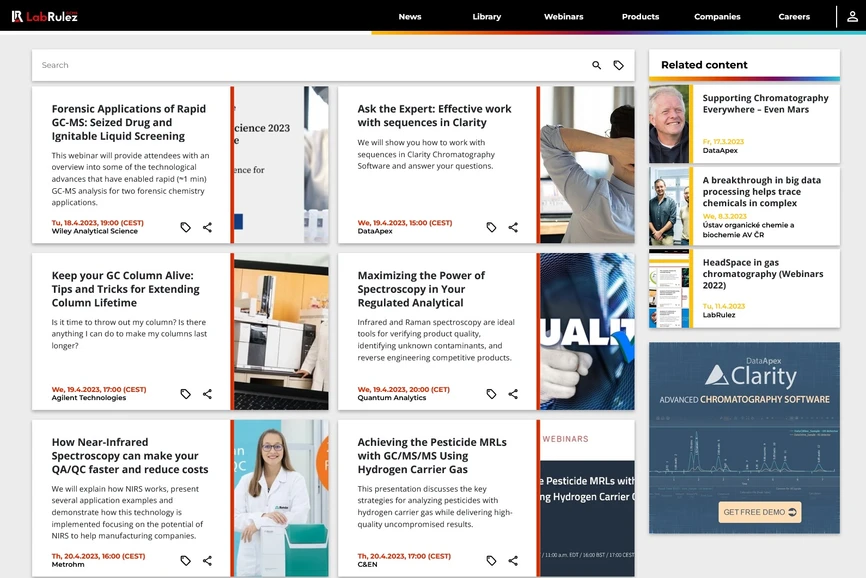The height and width of the screenshot is (578, 866).
Task: Share the Maximizing the Power of Spectroscopy webinar
Action: coord(513,394)
